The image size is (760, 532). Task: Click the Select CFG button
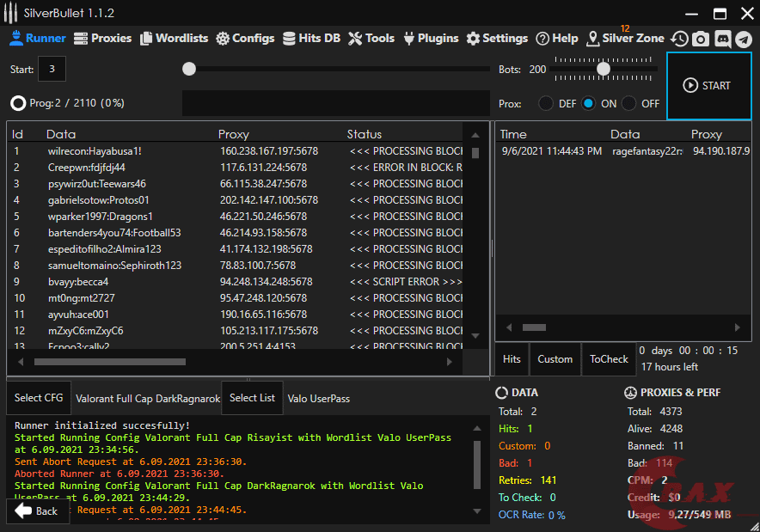(x=40, y=398)
